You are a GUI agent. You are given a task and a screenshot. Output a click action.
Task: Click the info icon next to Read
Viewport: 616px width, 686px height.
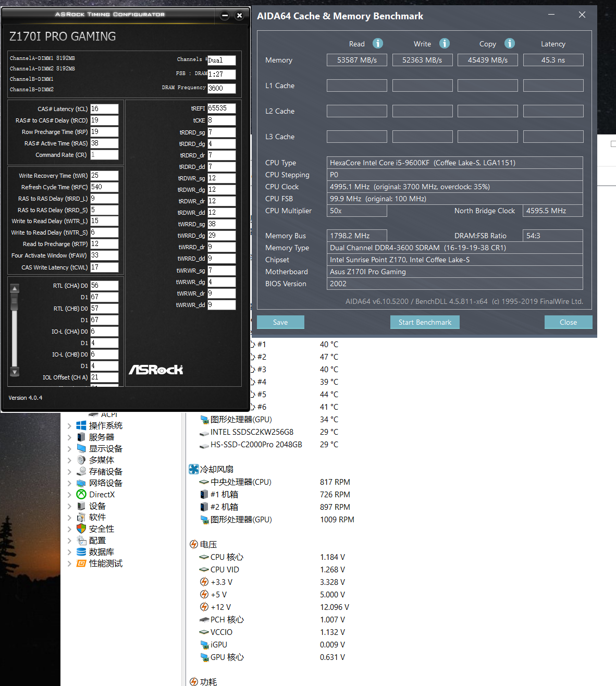(x=377, y=43)
